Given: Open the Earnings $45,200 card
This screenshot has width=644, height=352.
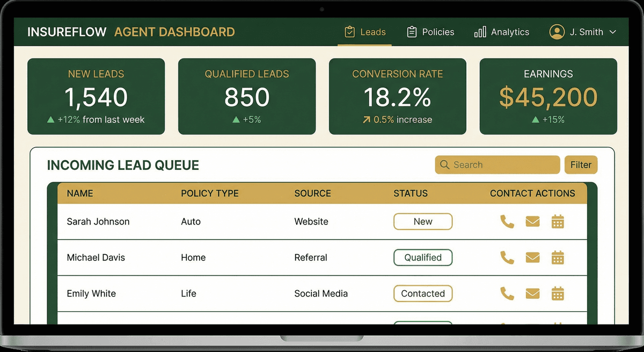Looking at the screenshot, I should [548, 97].
